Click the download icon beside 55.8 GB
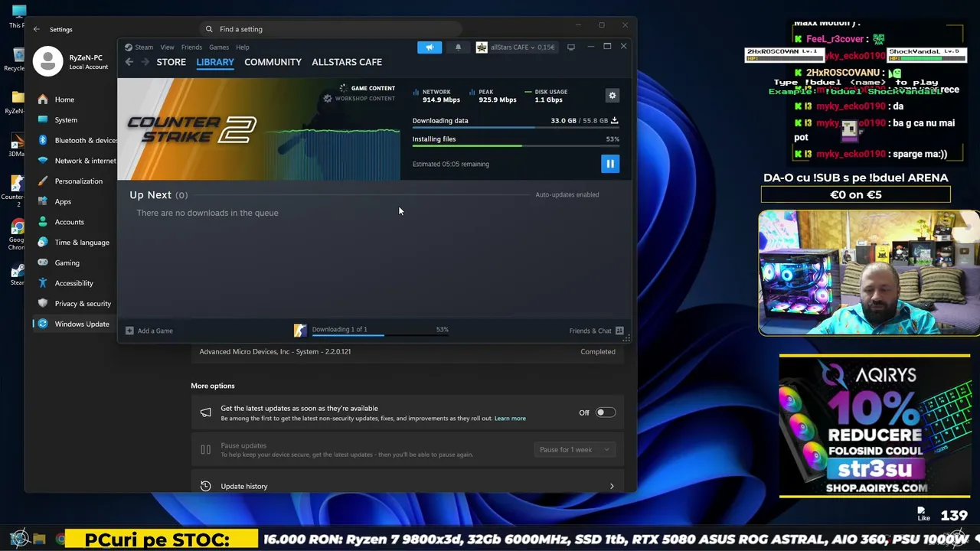Viewport: 980px width, 551px height. 614,120
